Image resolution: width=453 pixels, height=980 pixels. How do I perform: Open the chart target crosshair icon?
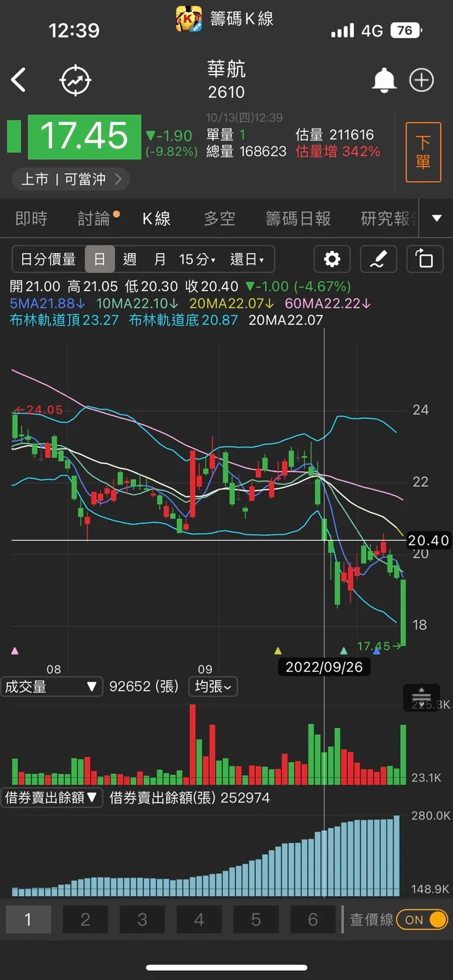click(x=75, y=80)
